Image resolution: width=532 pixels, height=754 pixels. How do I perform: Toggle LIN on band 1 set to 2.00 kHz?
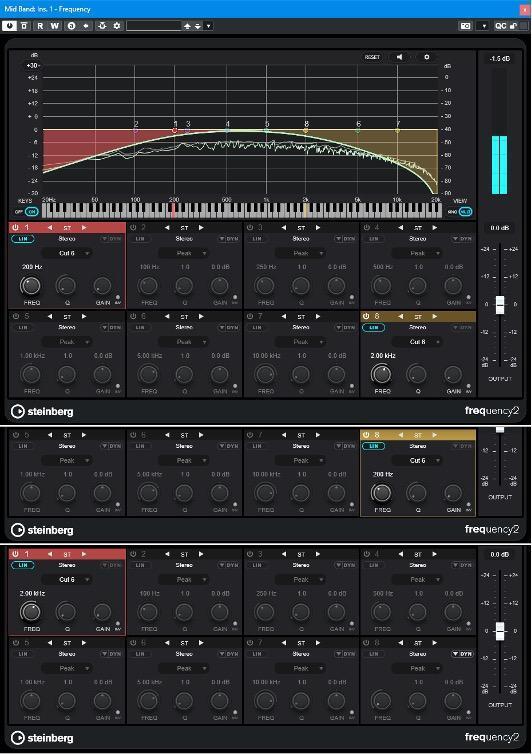pyautogui.click(x=23, y=565)
